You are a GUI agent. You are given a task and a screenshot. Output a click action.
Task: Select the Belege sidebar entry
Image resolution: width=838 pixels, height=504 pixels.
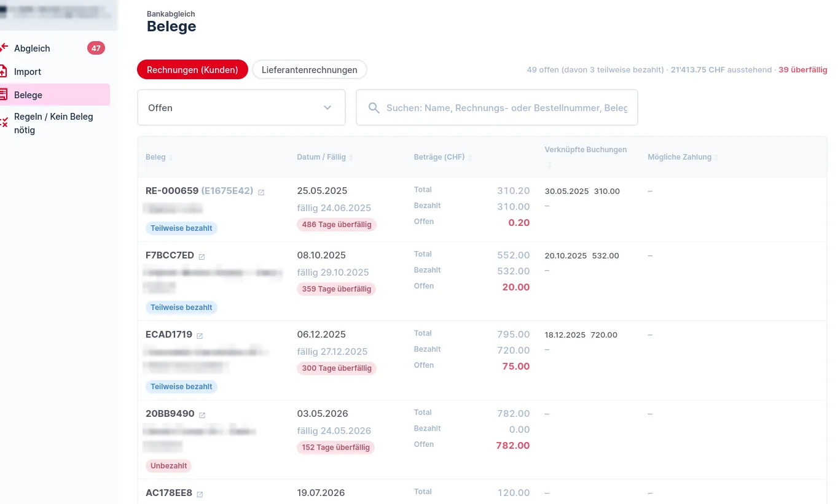[x=55, y=95]
